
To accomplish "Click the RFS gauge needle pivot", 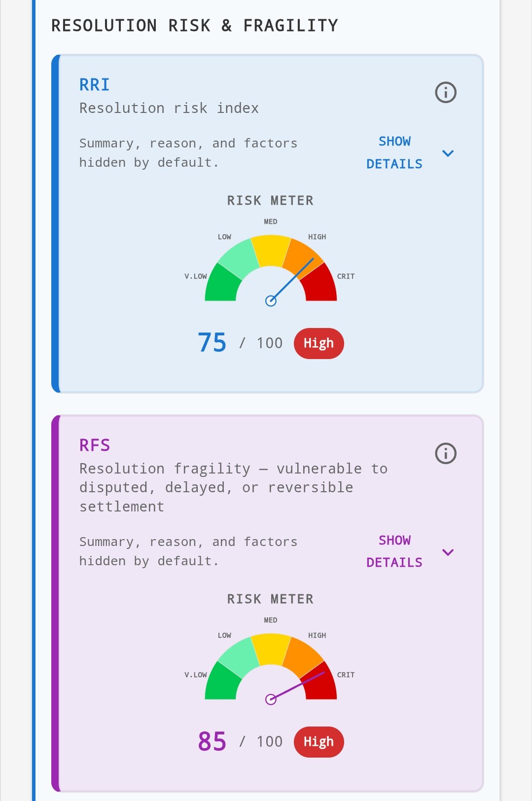I will pyautogui.click(x=271, y=699).
